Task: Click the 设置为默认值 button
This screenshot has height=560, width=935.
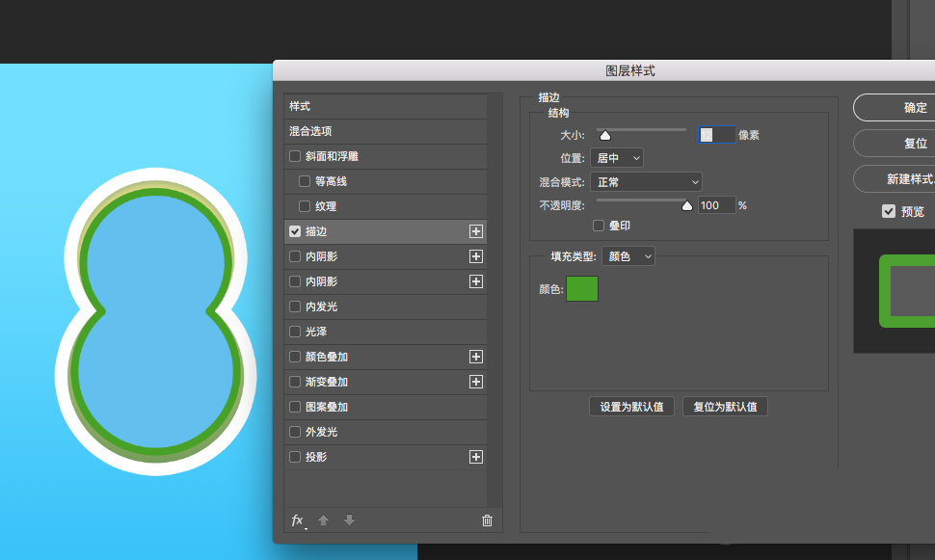Action: (x=631, y=406)
